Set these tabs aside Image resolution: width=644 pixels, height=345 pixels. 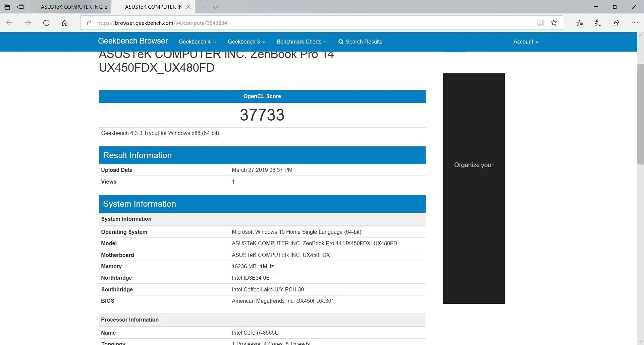[x=20, y=7]
